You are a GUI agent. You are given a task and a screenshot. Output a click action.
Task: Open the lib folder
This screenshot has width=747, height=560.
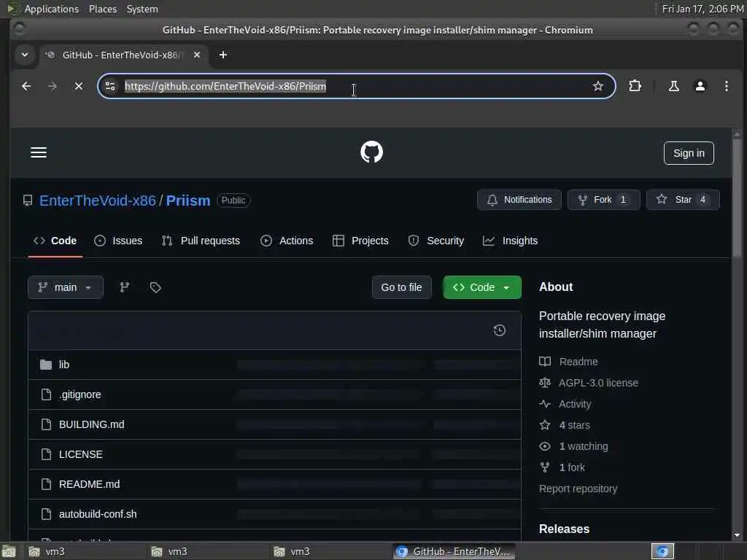pyautogui.click(x=64, y=365)
